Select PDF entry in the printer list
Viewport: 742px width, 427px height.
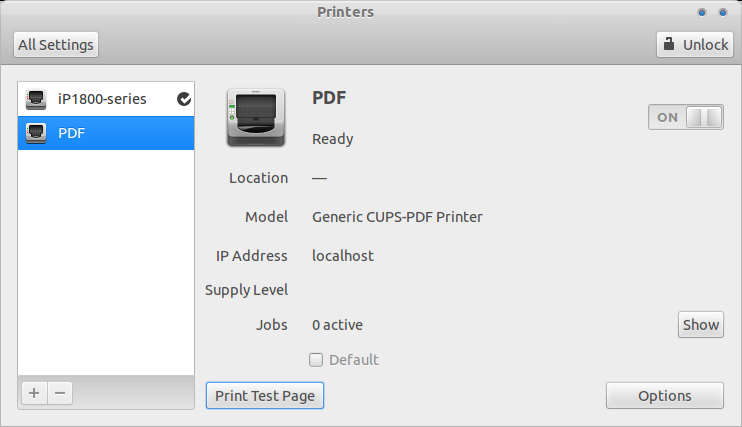point(106,133)
